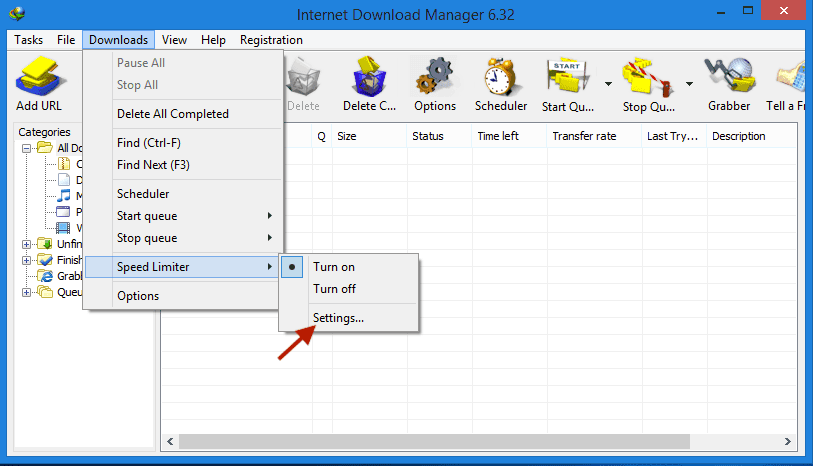Select the All Downloads folder icon
This screenshot has width=813, height=466.
click(x=45, y=148)
